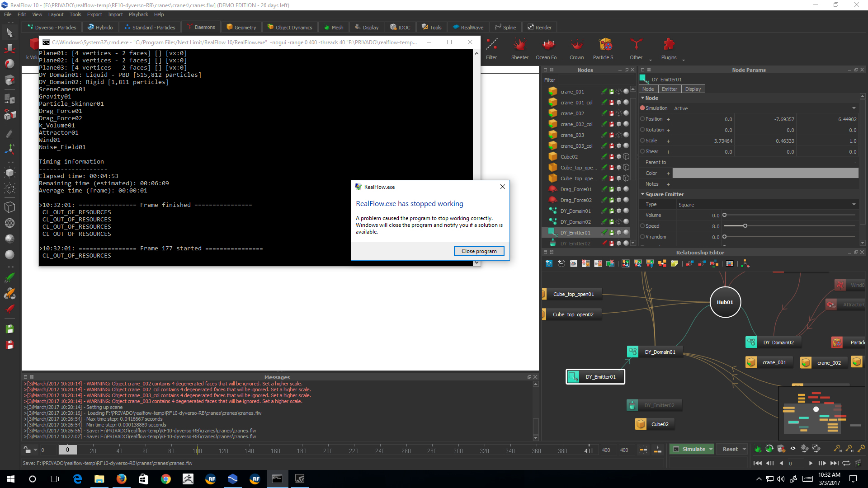The width and height of the screenshot is (868, 488).
Task: Open Firefox from the taskbar
Action: click(x=121, y=479)
